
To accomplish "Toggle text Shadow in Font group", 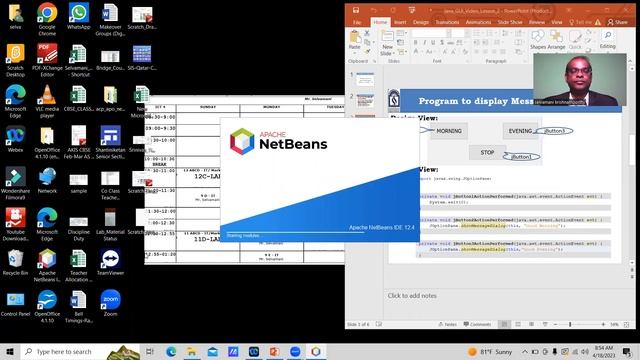I will click(x=442, y=42).
